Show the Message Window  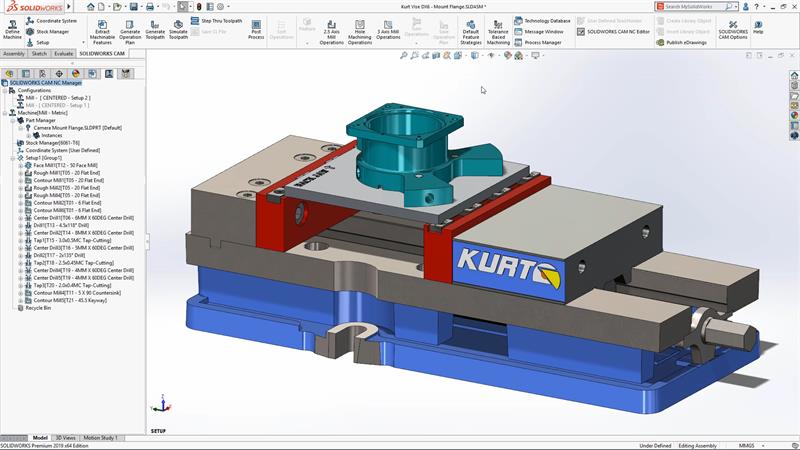538,32
